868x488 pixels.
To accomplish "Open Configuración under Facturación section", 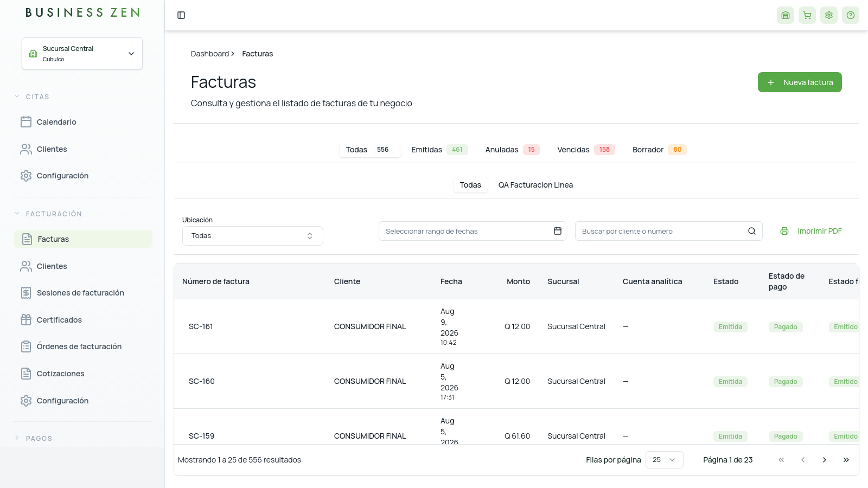I will tap(83, 401).
